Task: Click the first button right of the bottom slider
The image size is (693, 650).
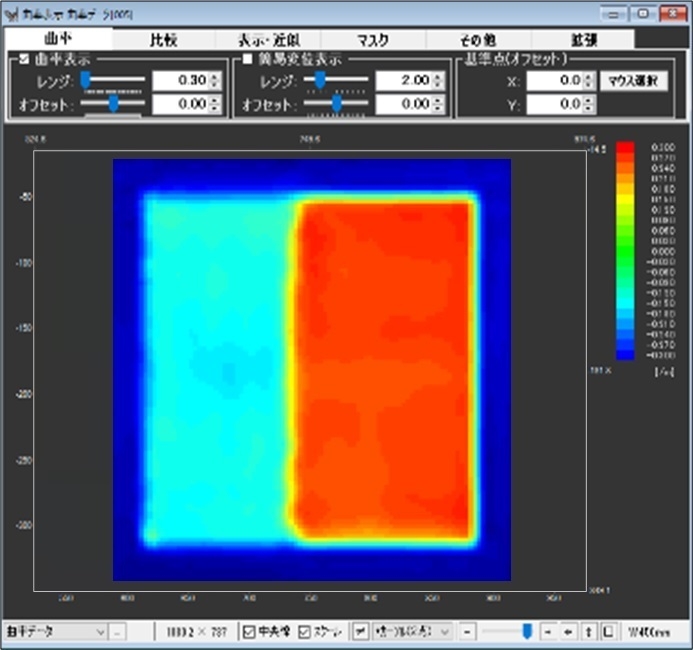Action: (548, 632)
